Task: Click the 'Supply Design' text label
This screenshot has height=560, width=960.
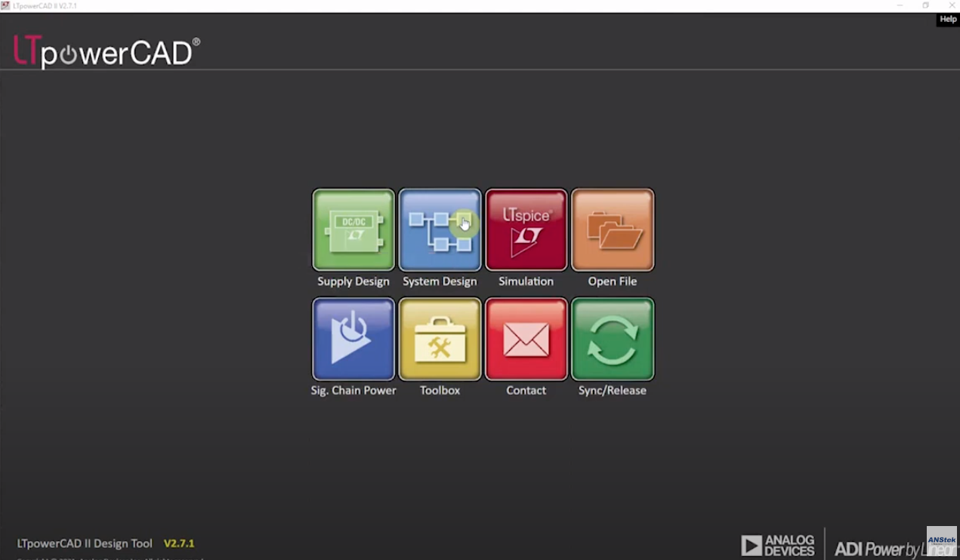Action: point(353,282)
